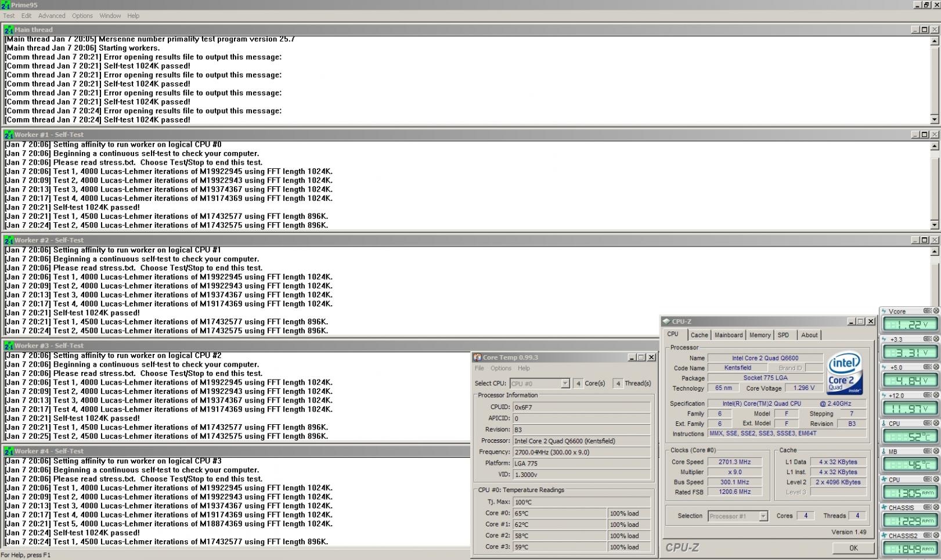The height and width of the screenshot is (560, 941).
Task: Click the Worker #4 Self-Test window icon
Action: point(9,451)
